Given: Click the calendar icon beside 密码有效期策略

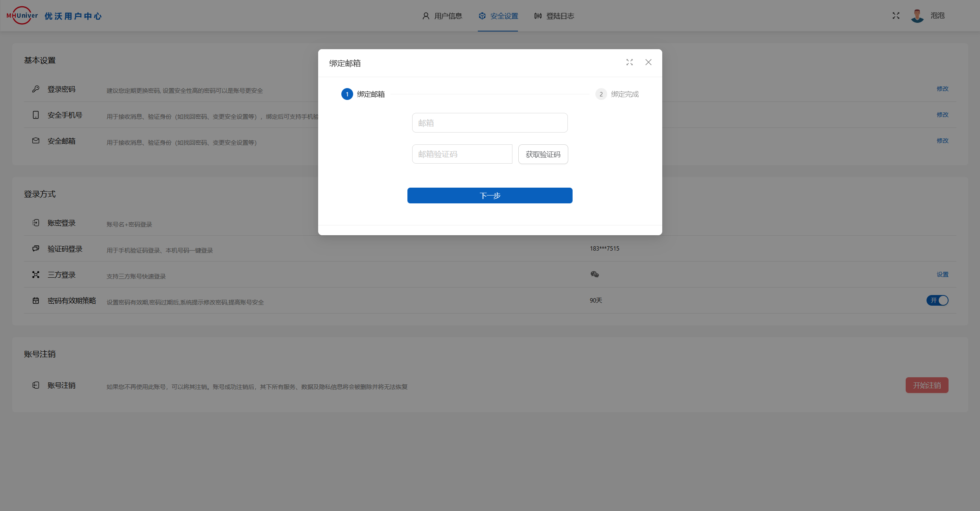Looking at the screenshot, I should pos(36,301).
